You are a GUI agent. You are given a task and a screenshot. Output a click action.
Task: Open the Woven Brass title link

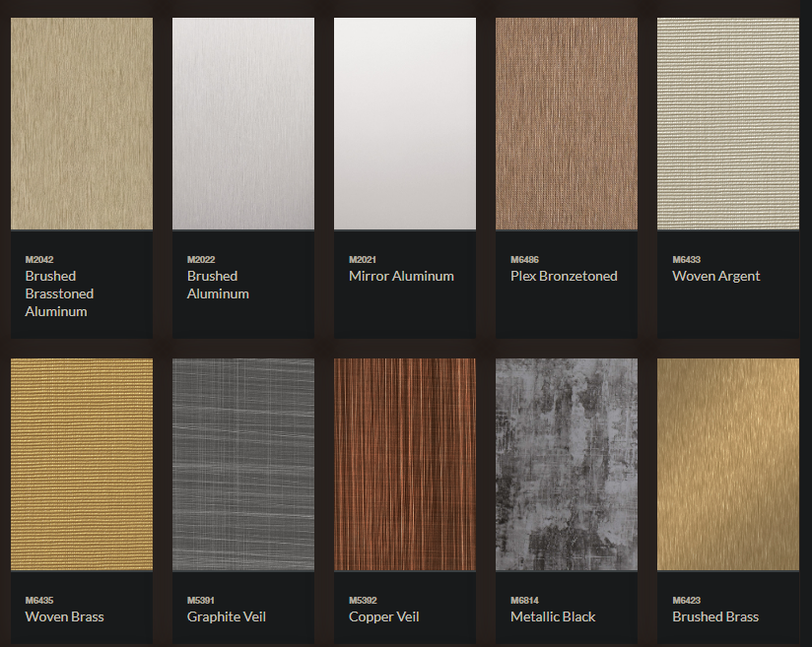[64, 616]
